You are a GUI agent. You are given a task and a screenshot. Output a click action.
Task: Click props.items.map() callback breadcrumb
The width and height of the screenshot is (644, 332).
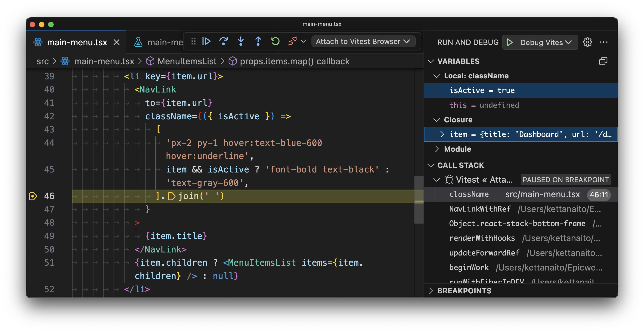294,61
